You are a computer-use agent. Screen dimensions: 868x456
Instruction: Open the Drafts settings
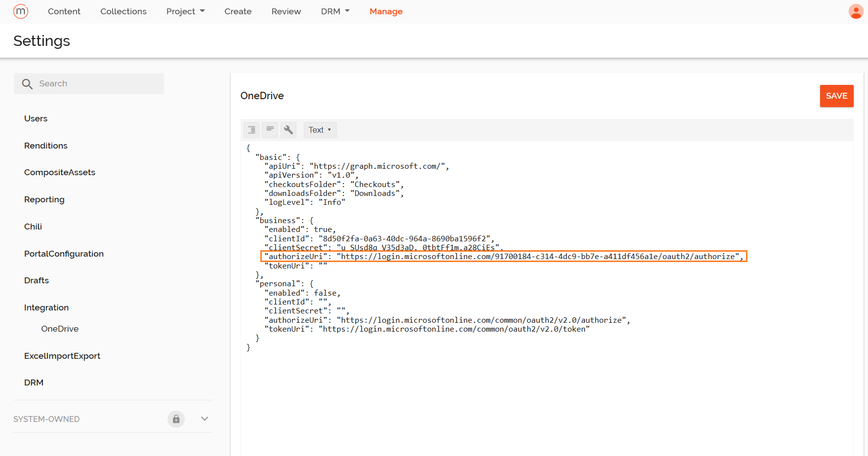37,280
